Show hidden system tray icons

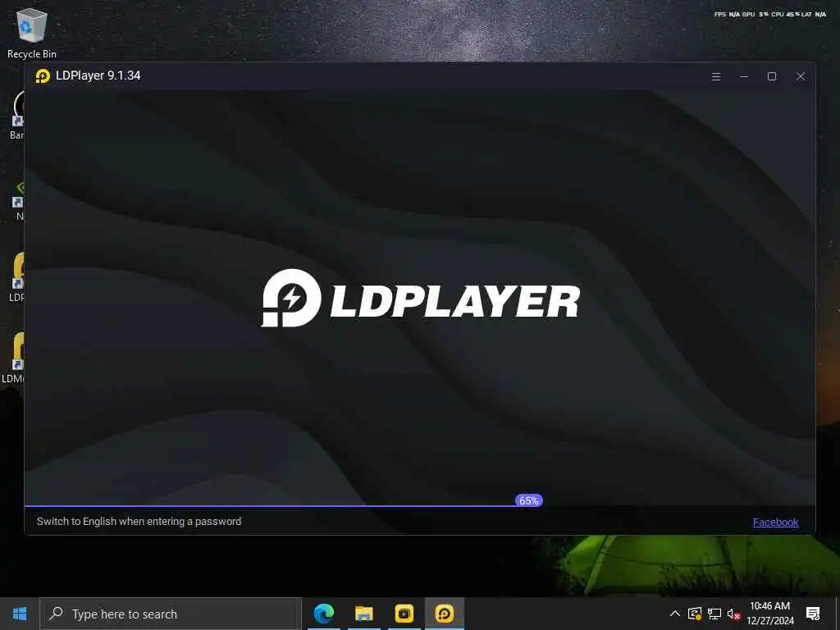pyautogui.click(x=675, y=614)
